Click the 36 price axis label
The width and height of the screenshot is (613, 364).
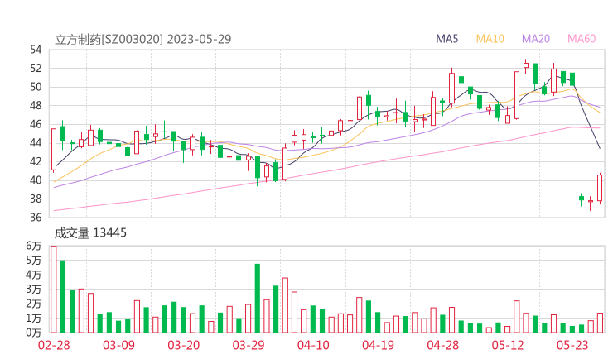pos(36,217)
